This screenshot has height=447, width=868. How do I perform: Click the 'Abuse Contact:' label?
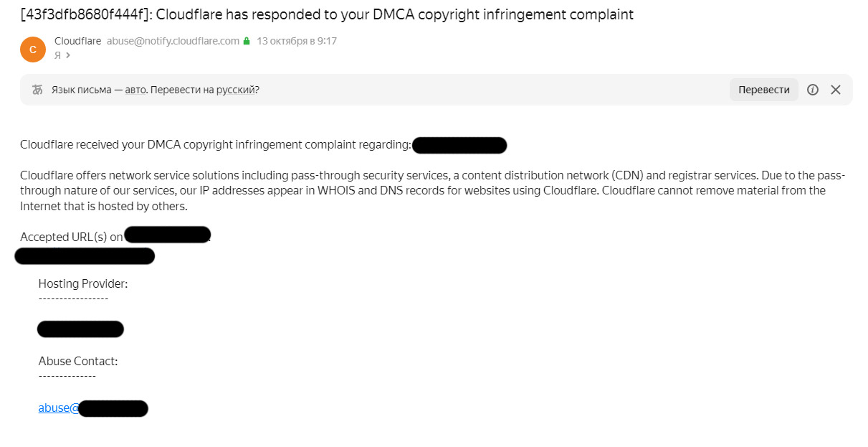[x=78, y=361]
